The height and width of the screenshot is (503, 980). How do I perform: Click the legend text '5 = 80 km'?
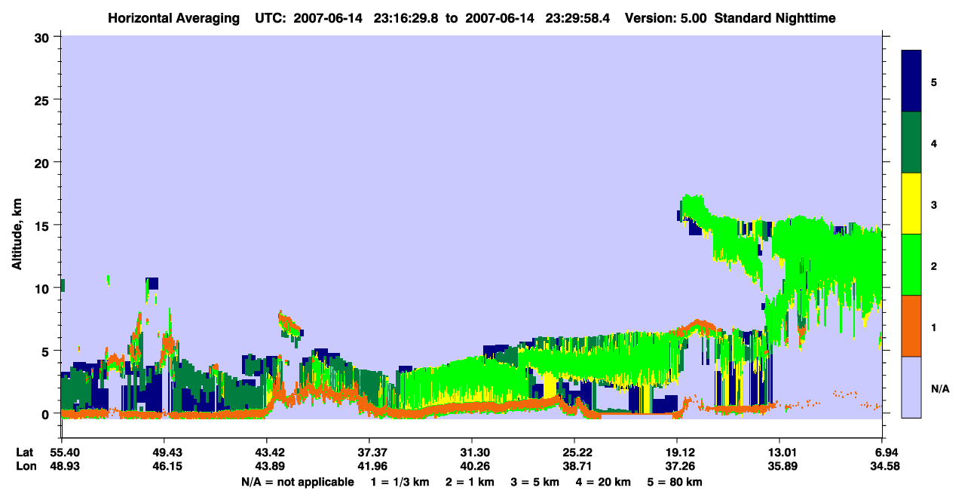pos(675,482)
